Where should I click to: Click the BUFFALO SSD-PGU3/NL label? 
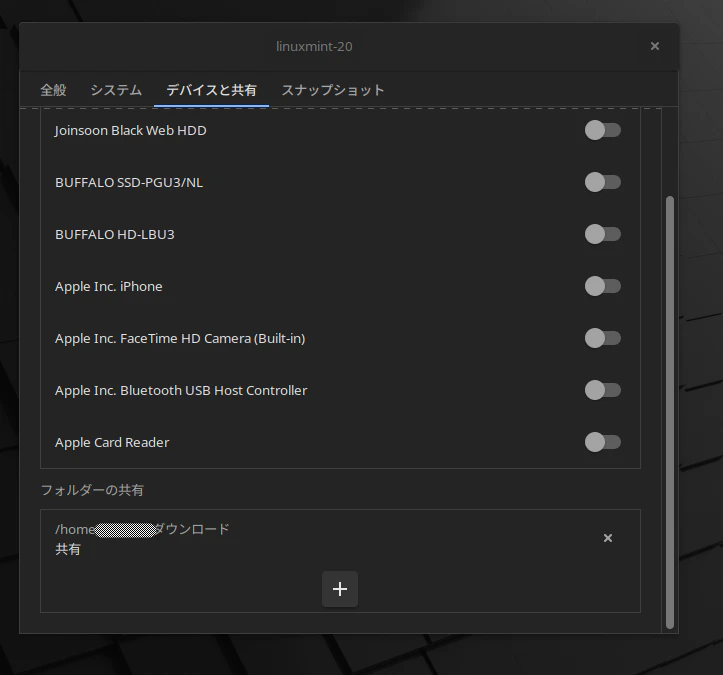pyautogui.click(x=129, y=183)
